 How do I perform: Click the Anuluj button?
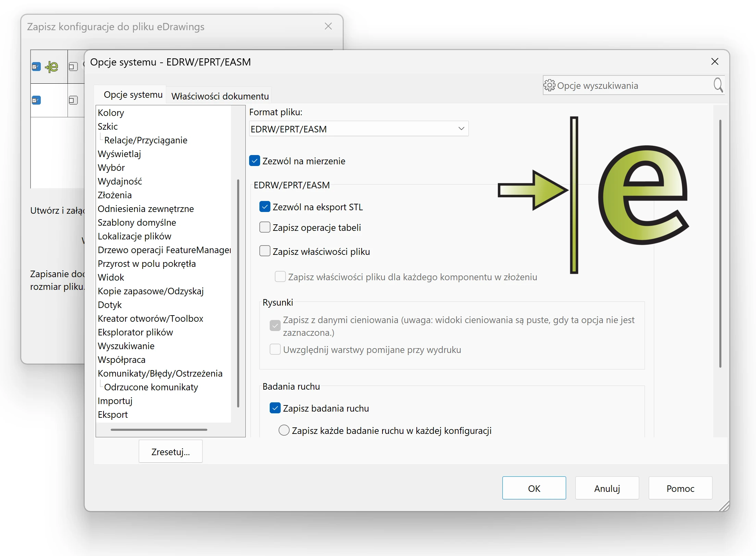[607, 488]
